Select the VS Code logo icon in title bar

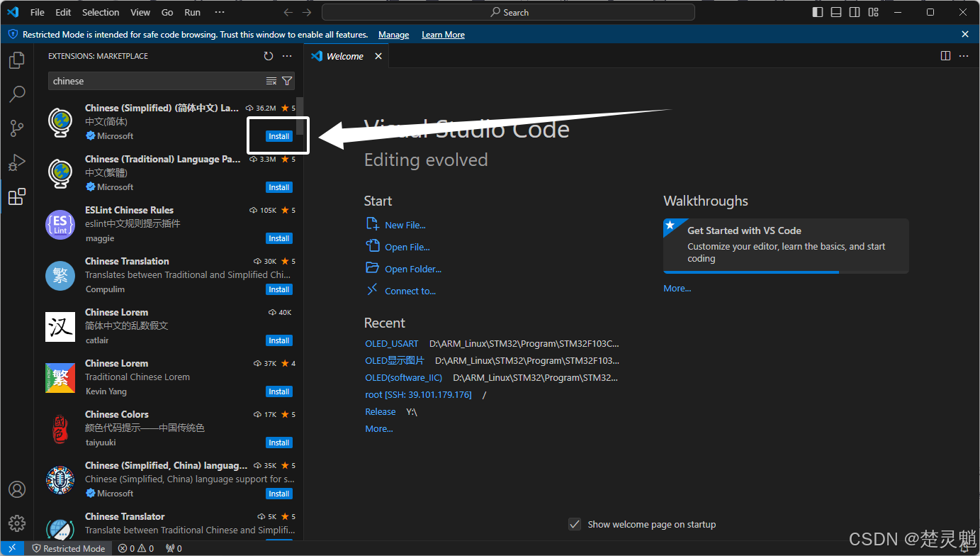pos(13,12)
